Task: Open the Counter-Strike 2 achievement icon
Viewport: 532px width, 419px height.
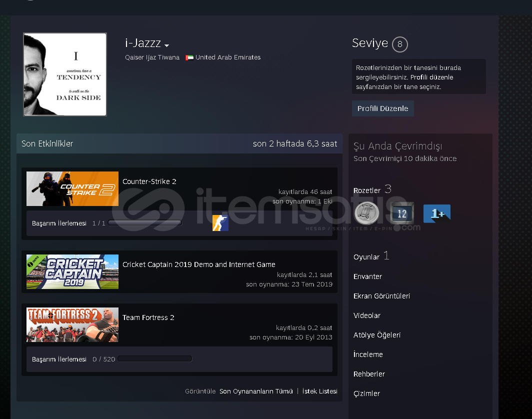Action: [x=220, y=223]
